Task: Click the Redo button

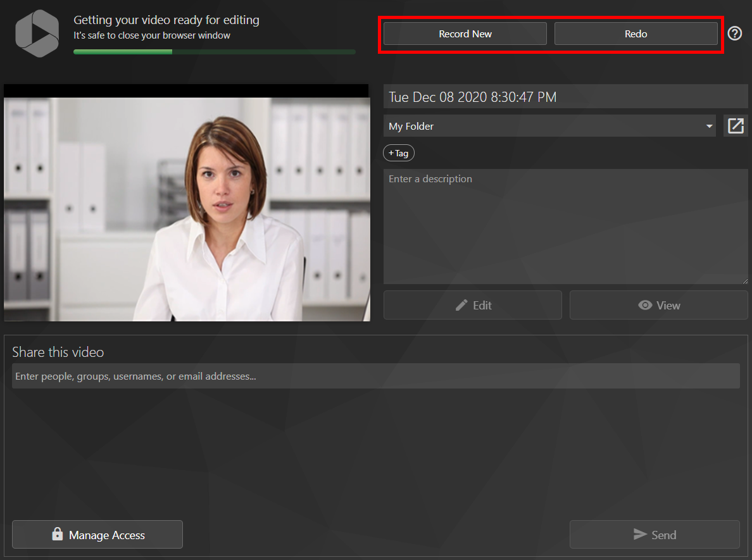Action: click(636, 34)
